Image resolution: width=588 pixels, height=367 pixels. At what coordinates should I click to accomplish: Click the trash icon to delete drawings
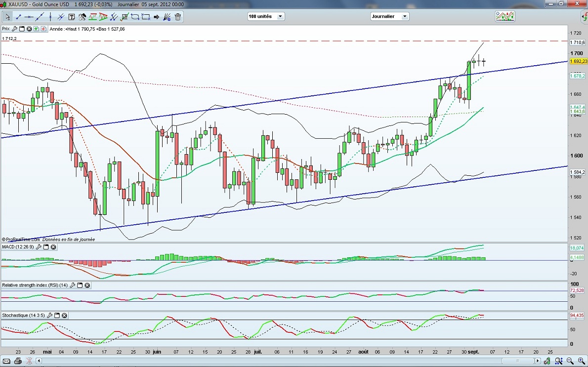[178, 17]
